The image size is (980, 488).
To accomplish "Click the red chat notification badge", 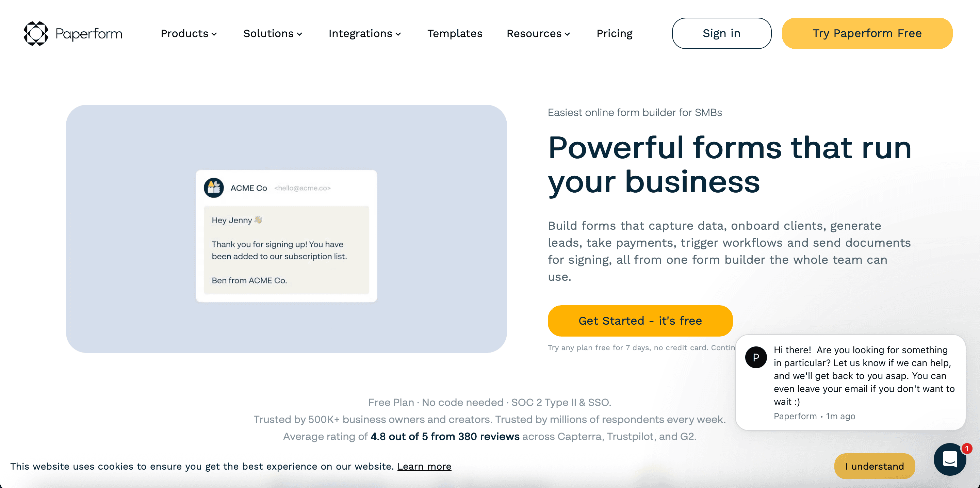I will tap(966, 449).
